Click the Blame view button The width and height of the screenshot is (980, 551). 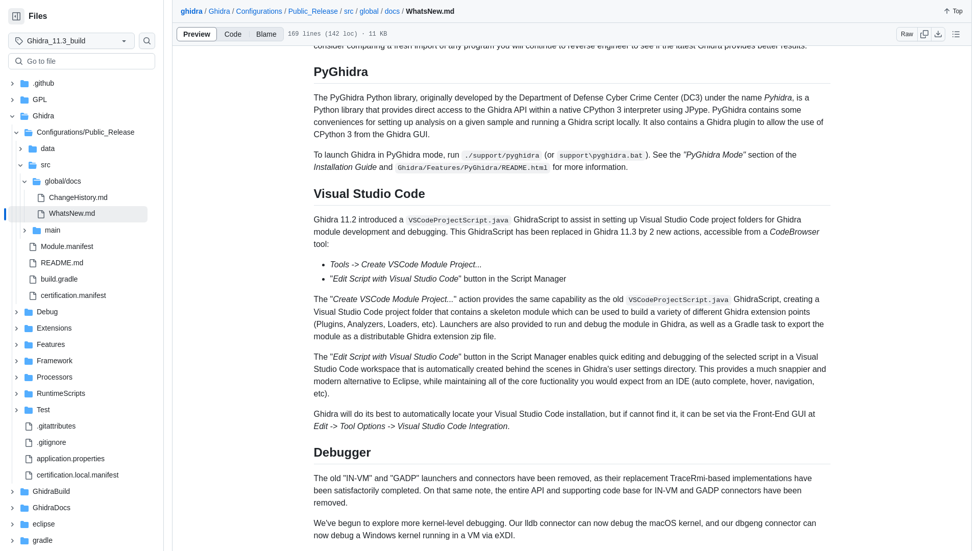266,34
